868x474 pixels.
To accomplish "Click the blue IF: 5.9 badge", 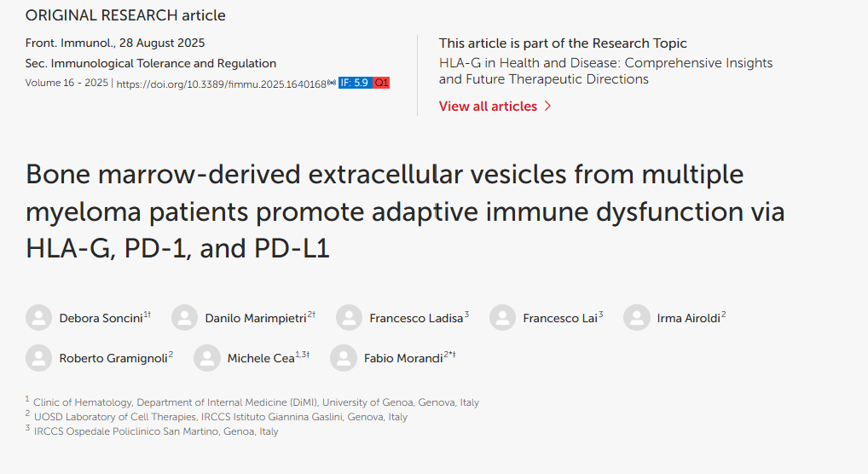I will click(356, 83).
